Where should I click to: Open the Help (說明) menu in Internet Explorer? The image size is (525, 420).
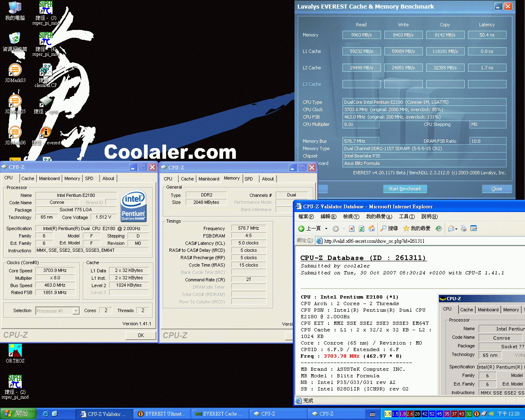429,217
